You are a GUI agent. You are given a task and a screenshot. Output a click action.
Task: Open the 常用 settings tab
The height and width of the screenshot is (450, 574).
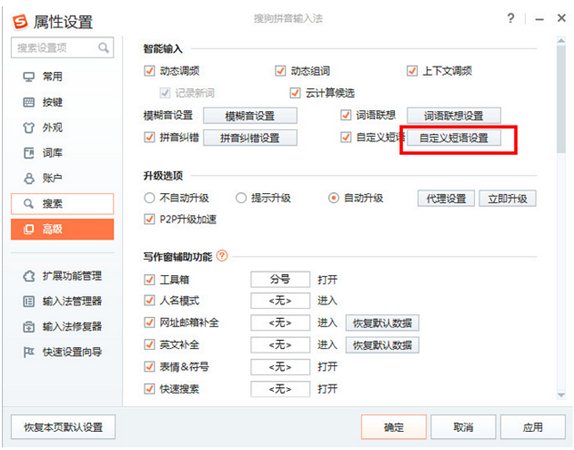click(62, 77)
